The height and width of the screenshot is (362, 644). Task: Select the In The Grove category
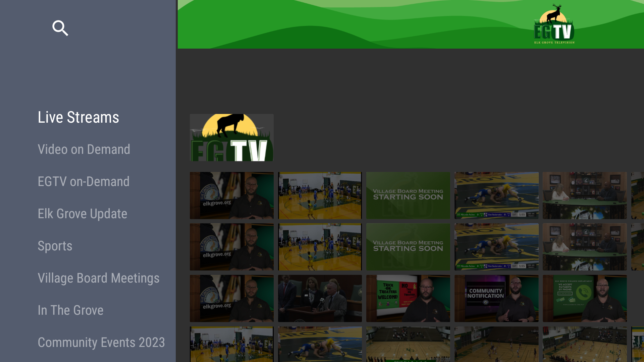click(x=70, y=310)
